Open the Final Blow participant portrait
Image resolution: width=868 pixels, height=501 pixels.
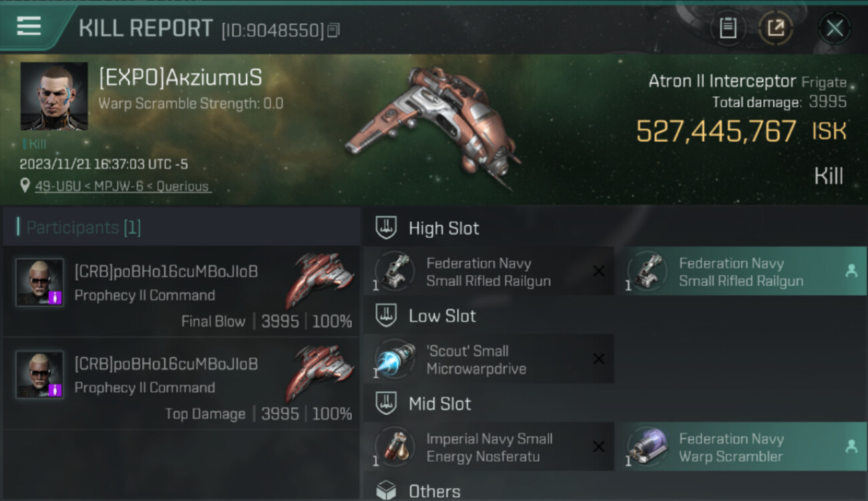point(40,283)
